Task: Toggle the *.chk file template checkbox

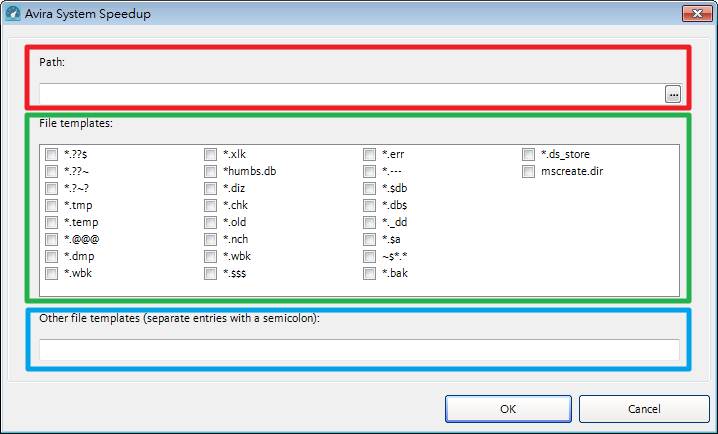Action: 211,205
